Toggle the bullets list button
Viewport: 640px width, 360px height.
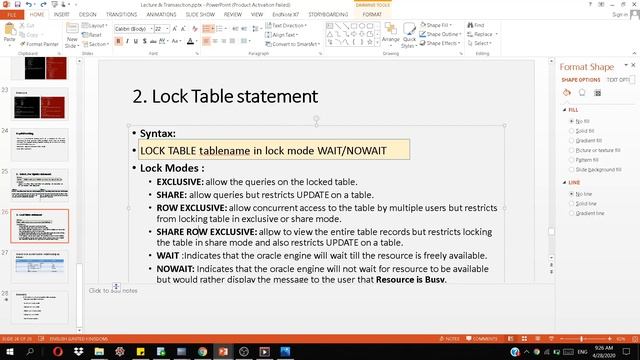[206, 29]
